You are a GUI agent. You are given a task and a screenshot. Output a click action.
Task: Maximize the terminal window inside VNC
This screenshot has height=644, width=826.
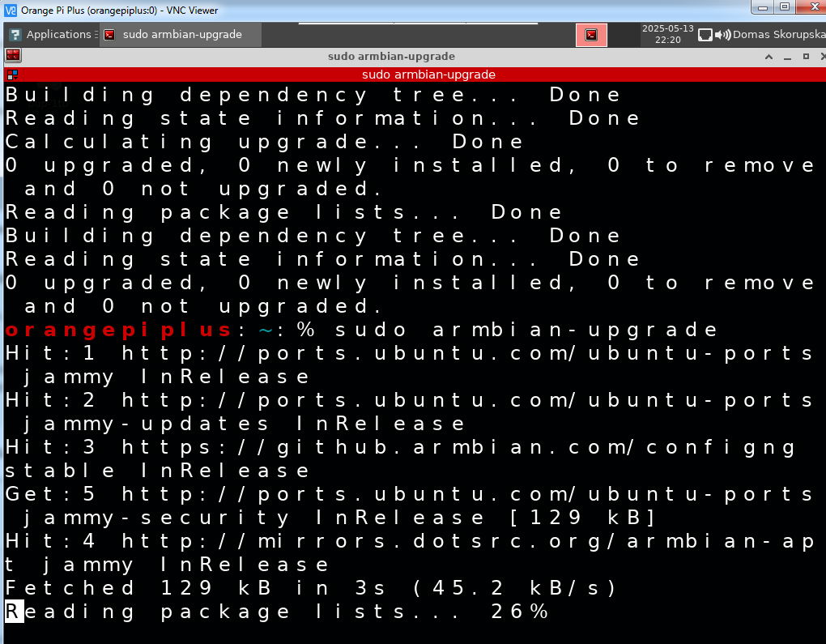tap(806, 57)
